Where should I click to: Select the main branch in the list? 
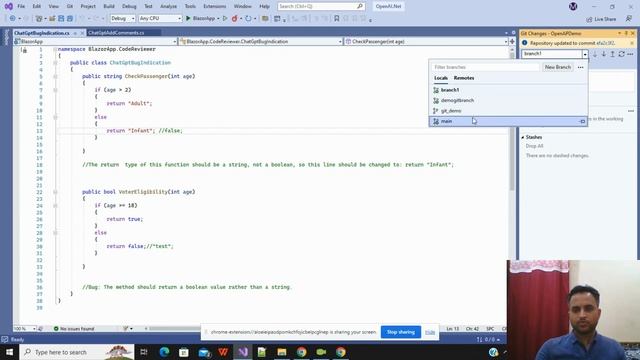(508, 121)
